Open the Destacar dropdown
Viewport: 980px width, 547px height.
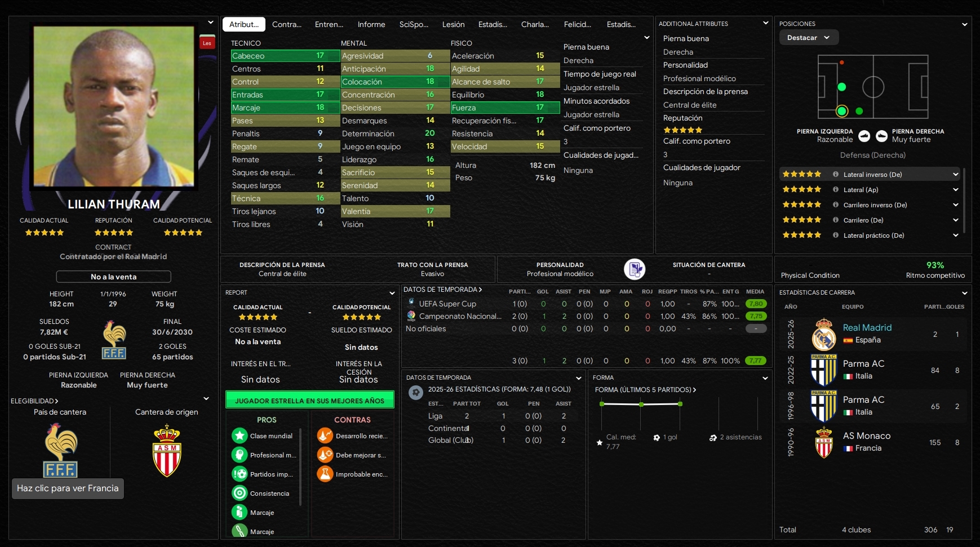(x=809, y=38)
